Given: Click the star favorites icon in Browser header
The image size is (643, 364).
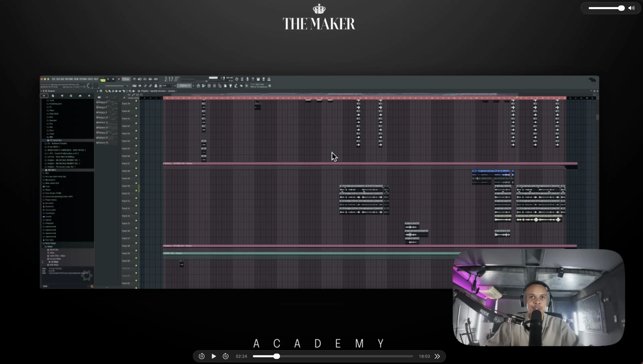Looking at the screenshot, I should (x=89, y=95).
